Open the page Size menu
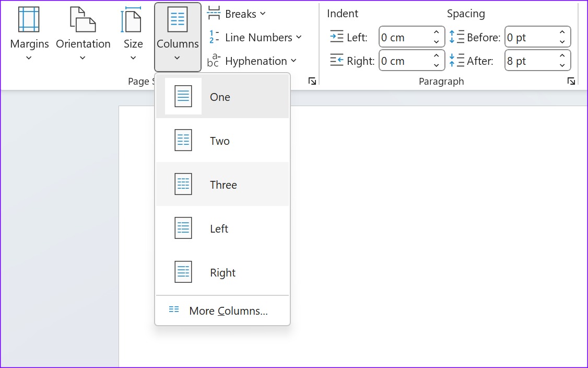Viewport: 588px width, 368px height. (133, 34)
